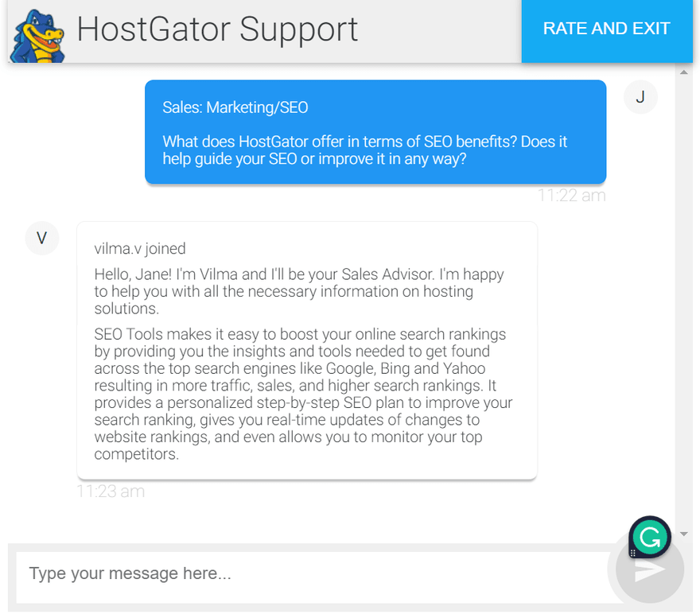Click the 11:23 am timestamp
700x614 pixels.
coord(111,491)
